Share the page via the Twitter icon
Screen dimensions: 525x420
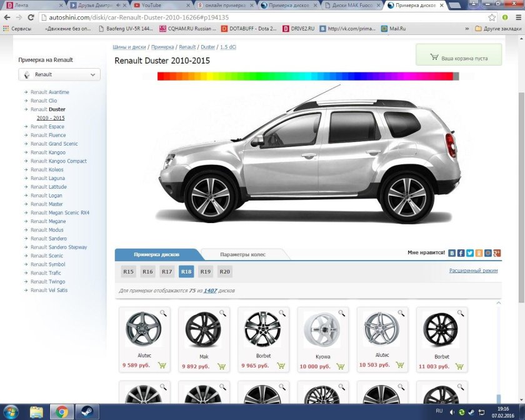pos(469,253)
